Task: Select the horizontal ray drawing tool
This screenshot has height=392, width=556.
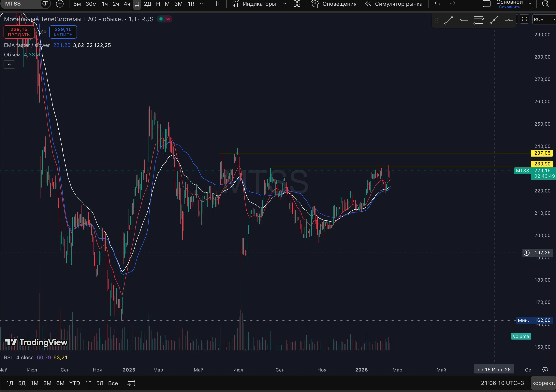Action: [463, 20]
